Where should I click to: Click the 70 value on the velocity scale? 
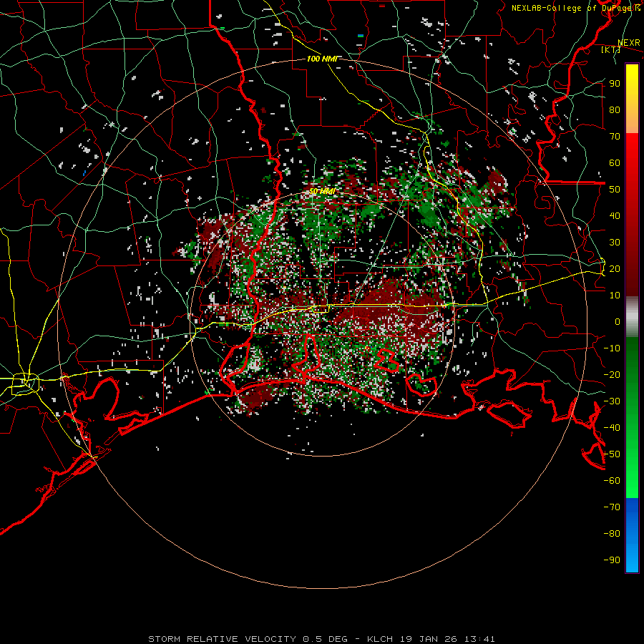tap(615, 137)
